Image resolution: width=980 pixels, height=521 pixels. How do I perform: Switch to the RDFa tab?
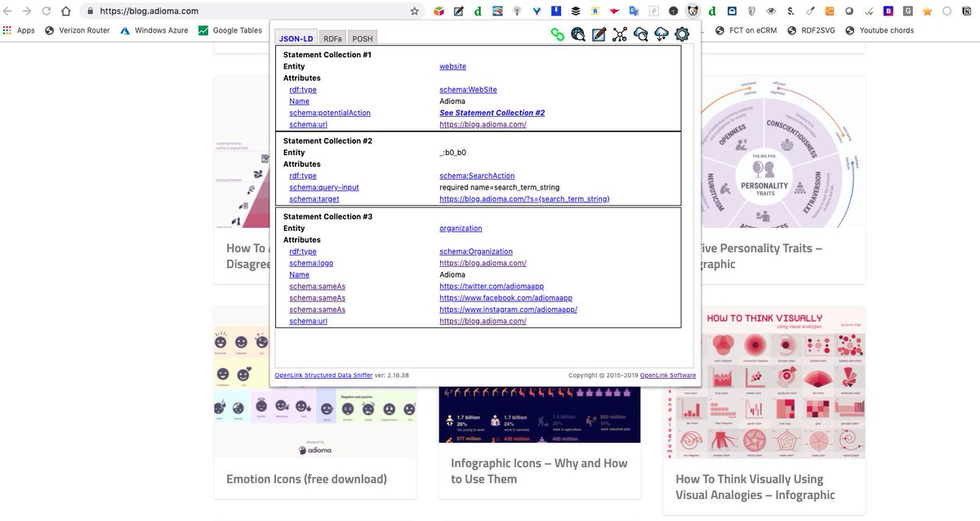pyautogui.click(x=332, y=38)
